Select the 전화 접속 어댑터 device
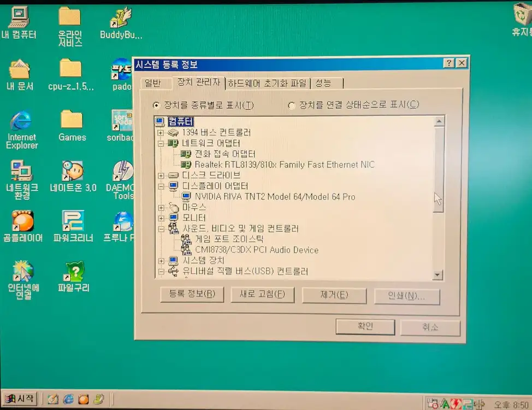The image size is (532, 410). [225, 154]
